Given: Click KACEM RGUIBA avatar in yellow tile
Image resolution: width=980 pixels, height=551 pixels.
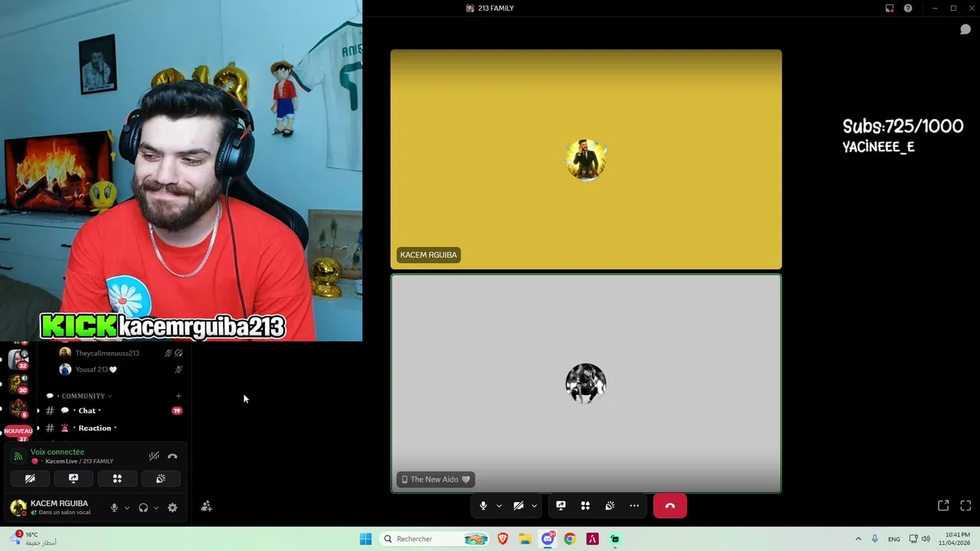Looking at the screenshot, I should pyautogui.click(x=586, y=159).
